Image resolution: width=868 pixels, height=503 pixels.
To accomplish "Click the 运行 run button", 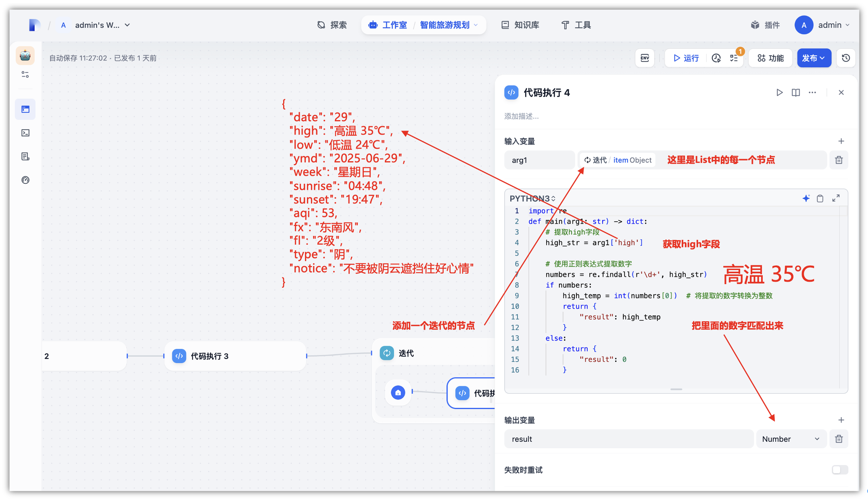I will click(x=686, y=58).
